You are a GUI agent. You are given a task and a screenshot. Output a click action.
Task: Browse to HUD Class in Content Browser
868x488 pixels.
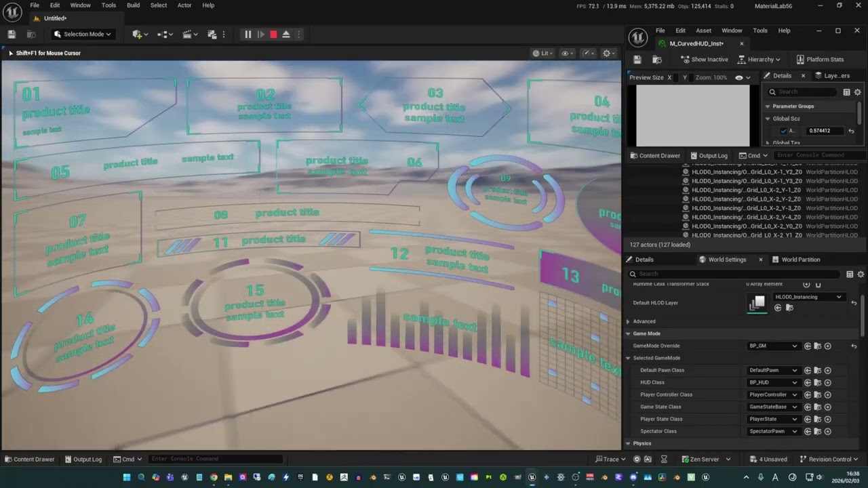[x=818, y=382]
